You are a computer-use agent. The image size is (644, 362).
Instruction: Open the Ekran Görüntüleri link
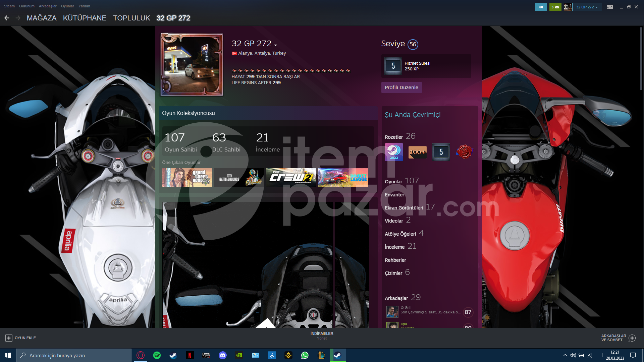tap(410, 207)
